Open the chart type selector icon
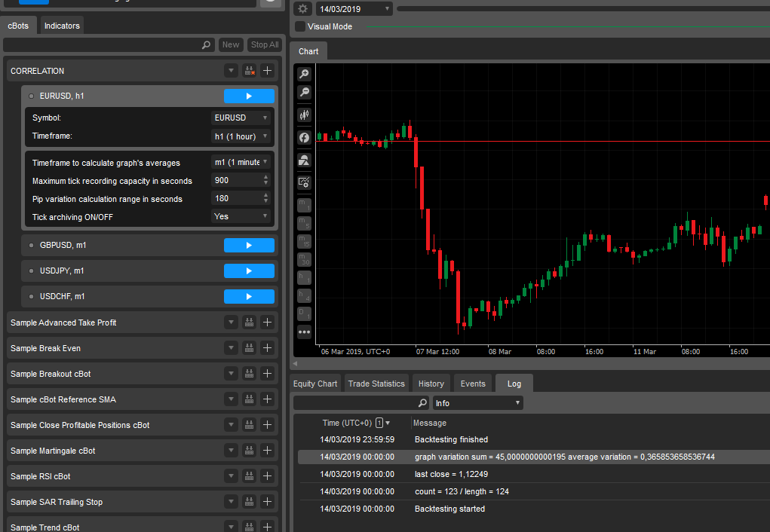770x532 pixels. [304, 115]
